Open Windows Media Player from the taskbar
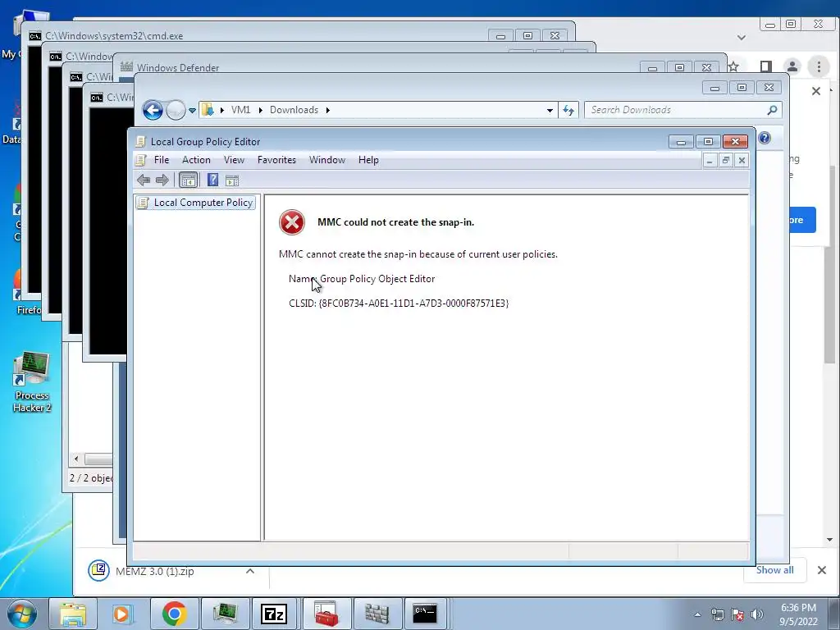840x630 pixels. pyautogui.click(x=123, y=614)
